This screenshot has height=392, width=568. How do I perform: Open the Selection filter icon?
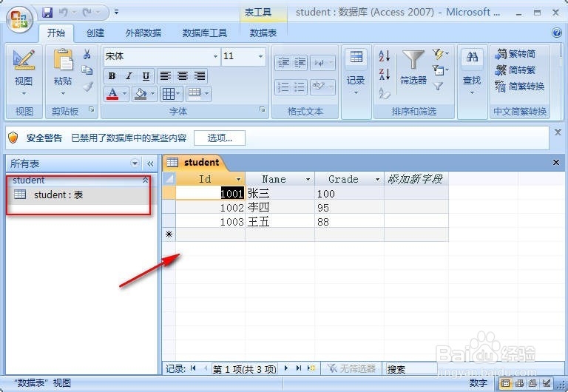(x=440, y=54)
